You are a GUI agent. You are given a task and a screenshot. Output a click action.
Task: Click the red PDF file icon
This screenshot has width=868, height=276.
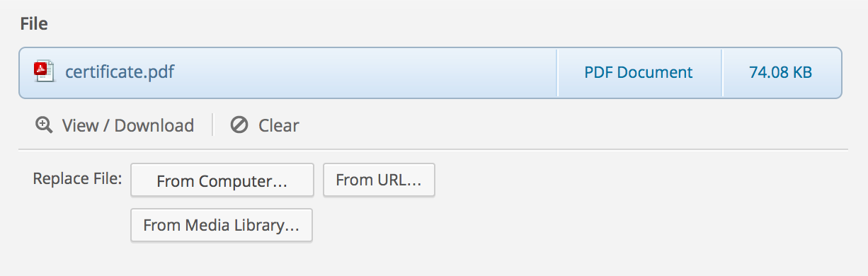click(x=44, y=71)
